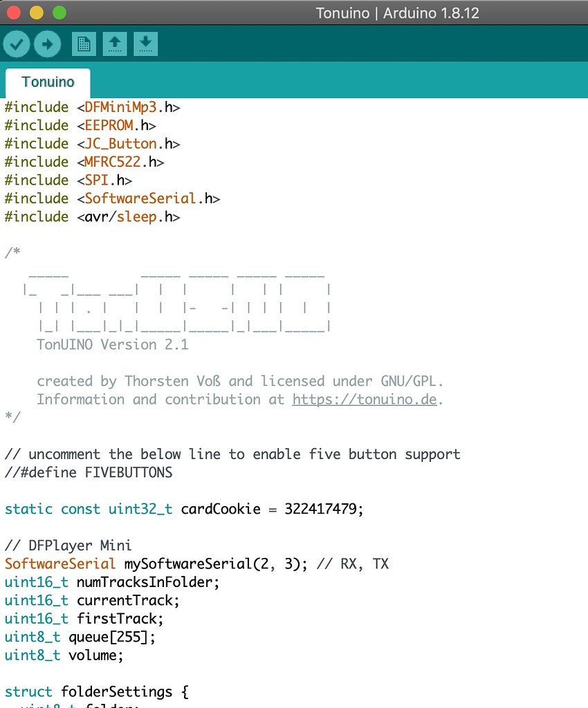The height and width of the screenshot is (708, 588).
Task: Place the cursor on the DFMiniMp3.h include line
Action: click(x=92, y=107)
